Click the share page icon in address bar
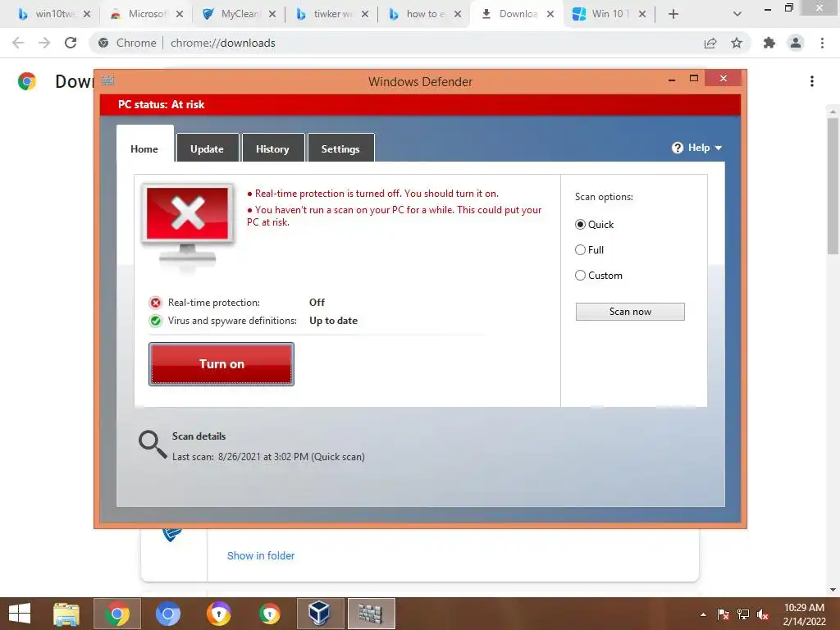840x630 pixels. click(710, 43)
